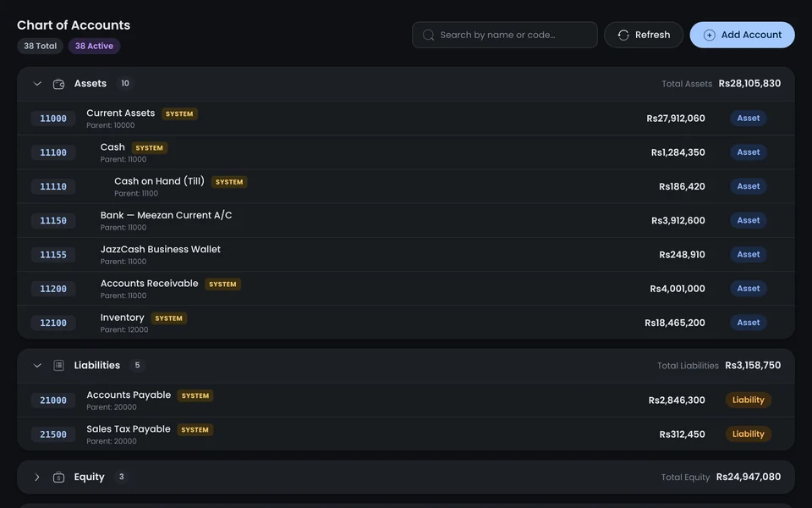Open the Sales Tax Payable account
Screen dimensions: 812x508
click(406, 434)
